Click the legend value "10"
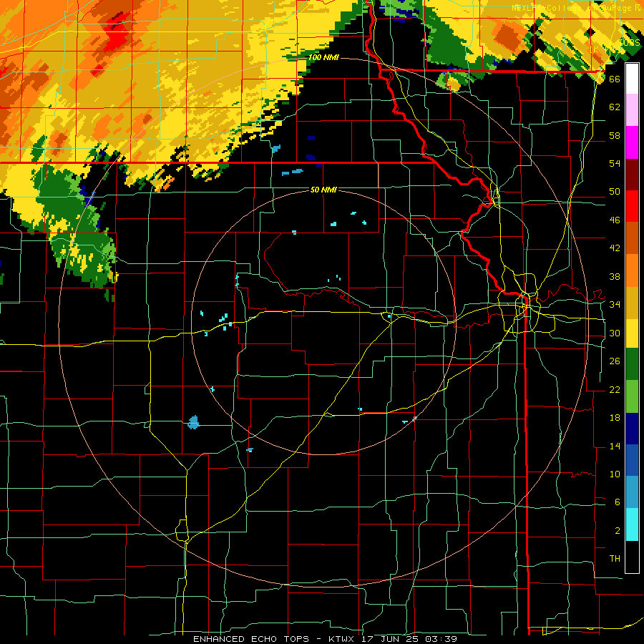The width and height of the screenshot is (644, 644). point(615,474)
